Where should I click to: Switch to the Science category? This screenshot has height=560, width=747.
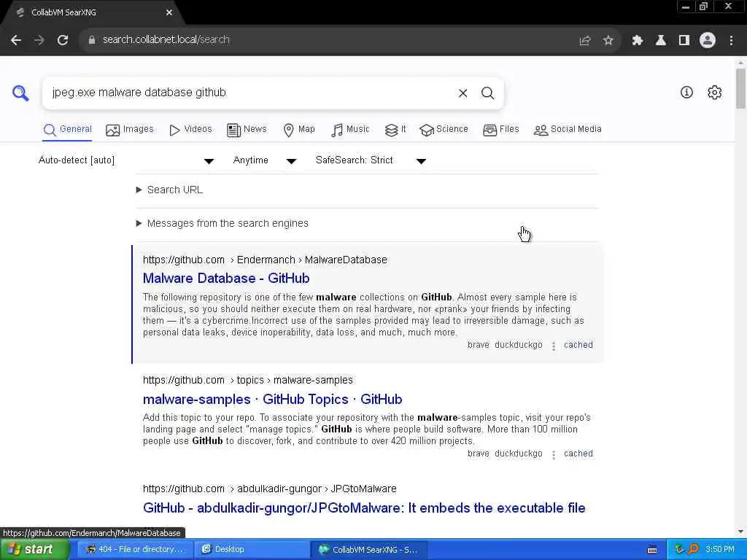[x=444, y=130]
